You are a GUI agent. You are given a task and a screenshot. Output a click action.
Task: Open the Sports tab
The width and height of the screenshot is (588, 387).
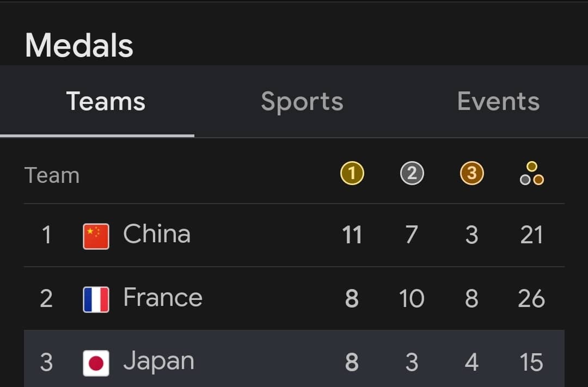[302, 101]
